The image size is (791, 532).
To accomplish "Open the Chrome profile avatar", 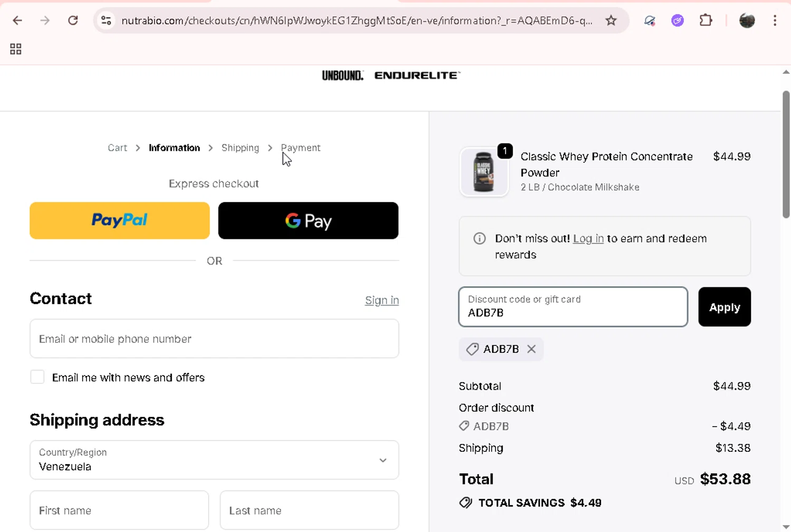I will coord(747,21).
